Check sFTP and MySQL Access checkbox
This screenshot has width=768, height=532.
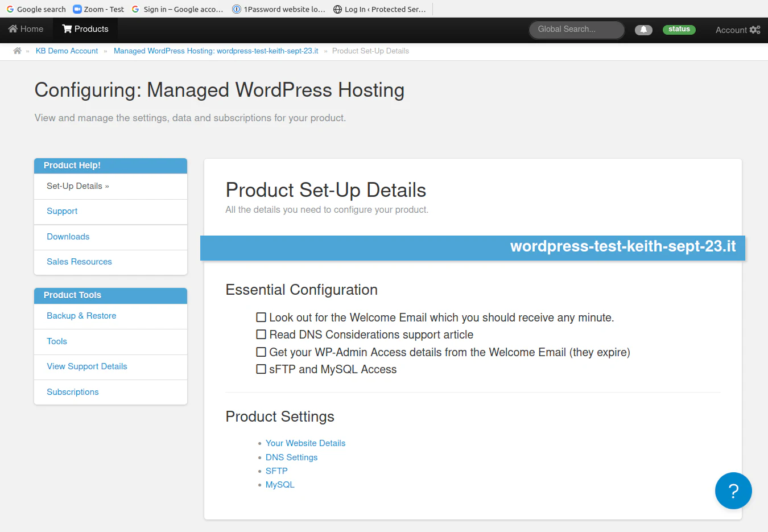click(261, 369)
